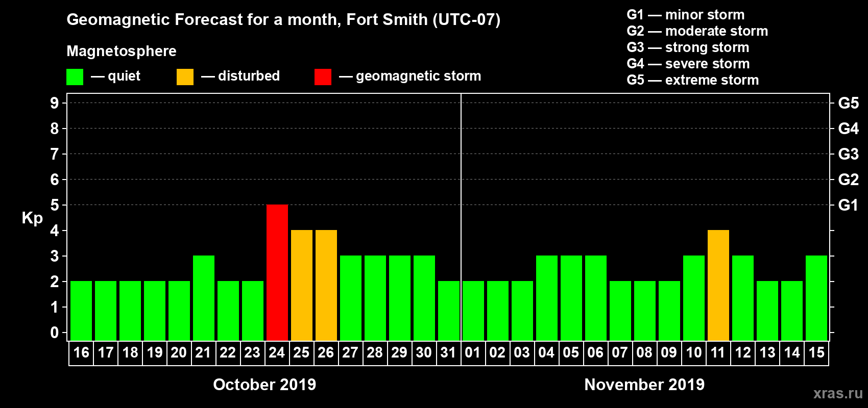The width and height of the screenshot is (868, 408).
Task: Click the green bar for October 31
Action: click(x=449, y=311)
